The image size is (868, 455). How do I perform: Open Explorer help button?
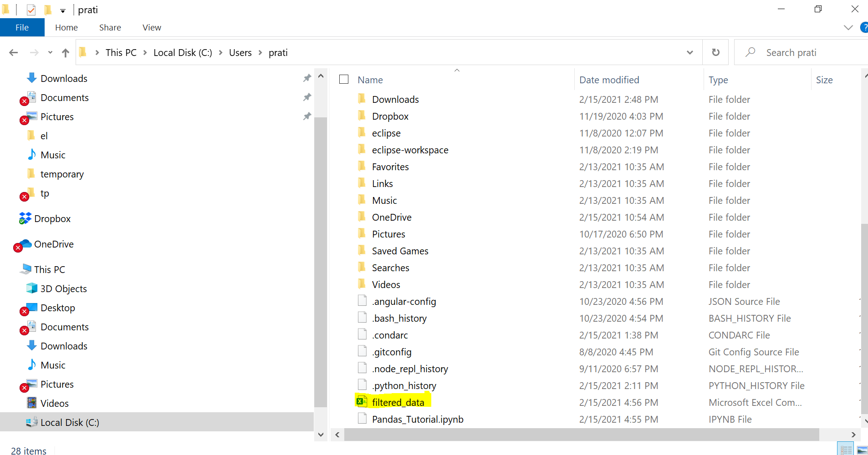[x=864, y=28]
